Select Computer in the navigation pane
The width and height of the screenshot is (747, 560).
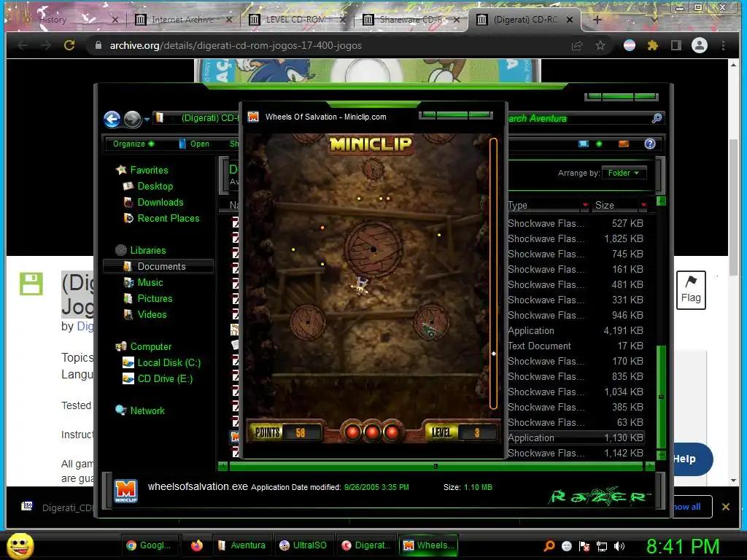point(151,346)
